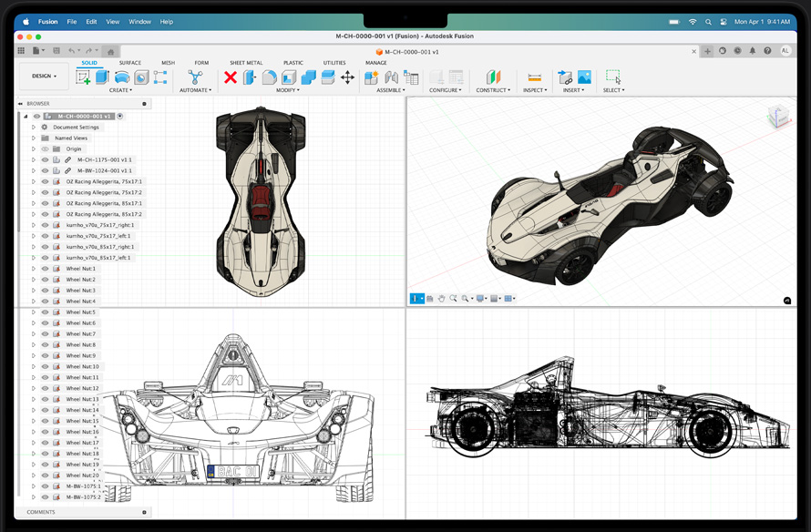Select Wheel Nut:5 in the browser
This screenshot has height=532, width=811.
(82, 312)
